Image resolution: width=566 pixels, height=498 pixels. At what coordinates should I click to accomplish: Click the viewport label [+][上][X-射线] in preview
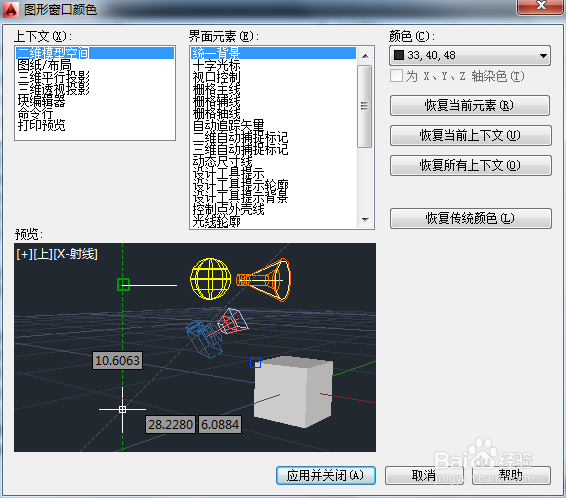[57, 254]
